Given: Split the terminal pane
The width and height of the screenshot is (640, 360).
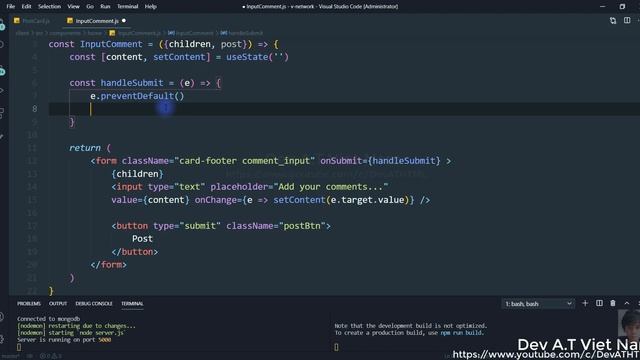Looking at the screenshot, I should click(599, 303).
